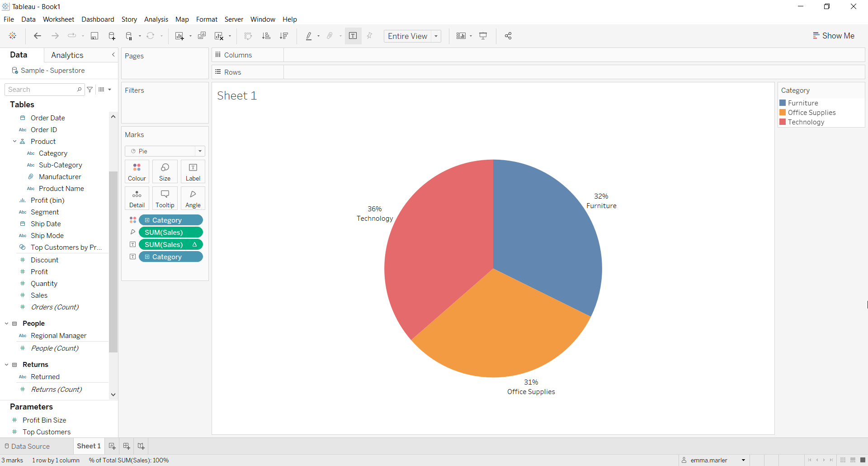Open the Colour shelf on the Marks card
Image resolution: width=868 pixels, height=466 pixels.
(137, 171)
